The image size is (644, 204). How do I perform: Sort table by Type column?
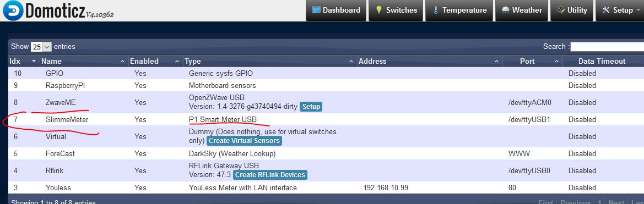click(x=270, y=62)
